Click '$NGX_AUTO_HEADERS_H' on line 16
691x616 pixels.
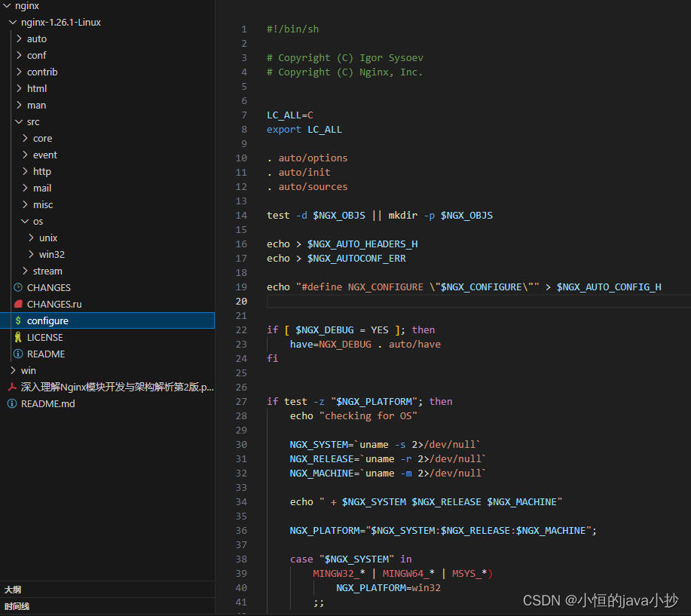[362, 244]
